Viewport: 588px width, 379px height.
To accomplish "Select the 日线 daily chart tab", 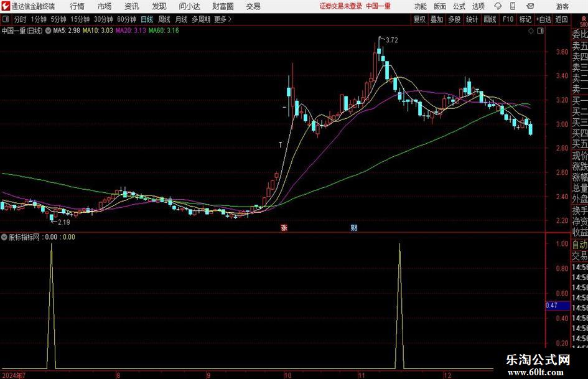I will [x=147, y=19].
